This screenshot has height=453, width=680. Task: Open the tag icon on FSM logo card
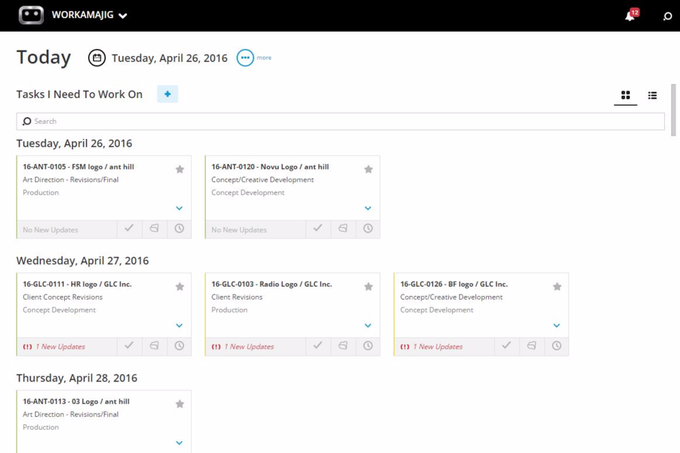(154, 228)
